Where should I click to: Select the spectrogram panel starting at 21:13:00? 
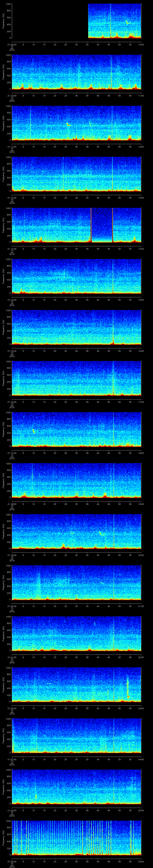click(x=76, y=225)
